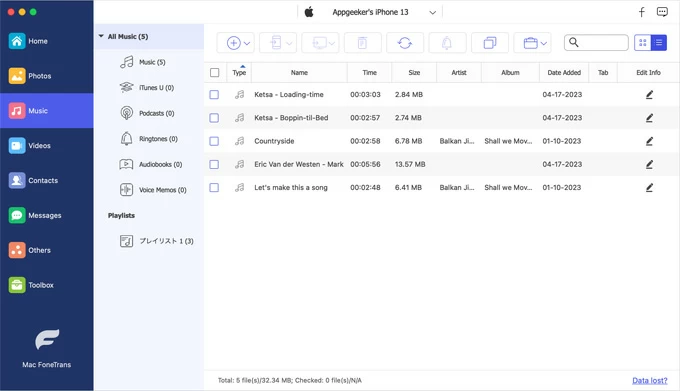
Task: Switch to grid view layout
Action: (x=643, y=42)
